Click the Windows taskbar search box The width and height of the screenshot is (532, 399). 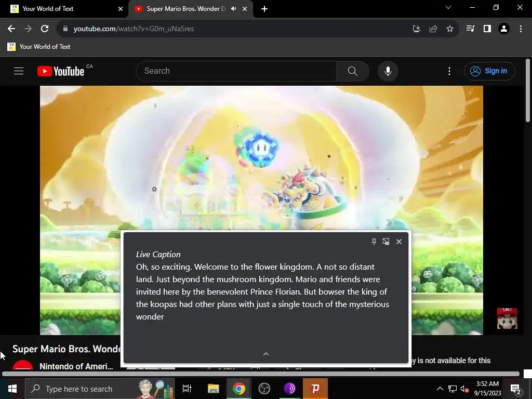(x=100, y=389)
